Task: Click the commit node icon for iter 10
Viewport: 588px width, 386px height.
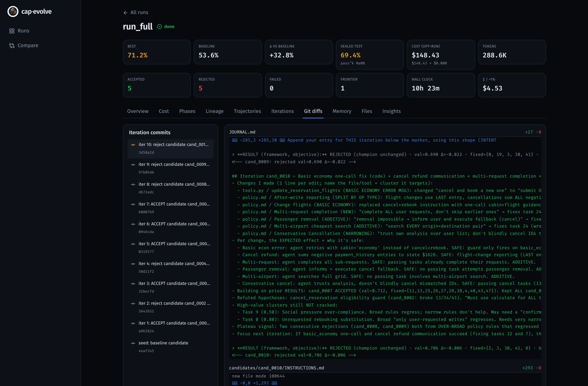Action: (133, 145)
